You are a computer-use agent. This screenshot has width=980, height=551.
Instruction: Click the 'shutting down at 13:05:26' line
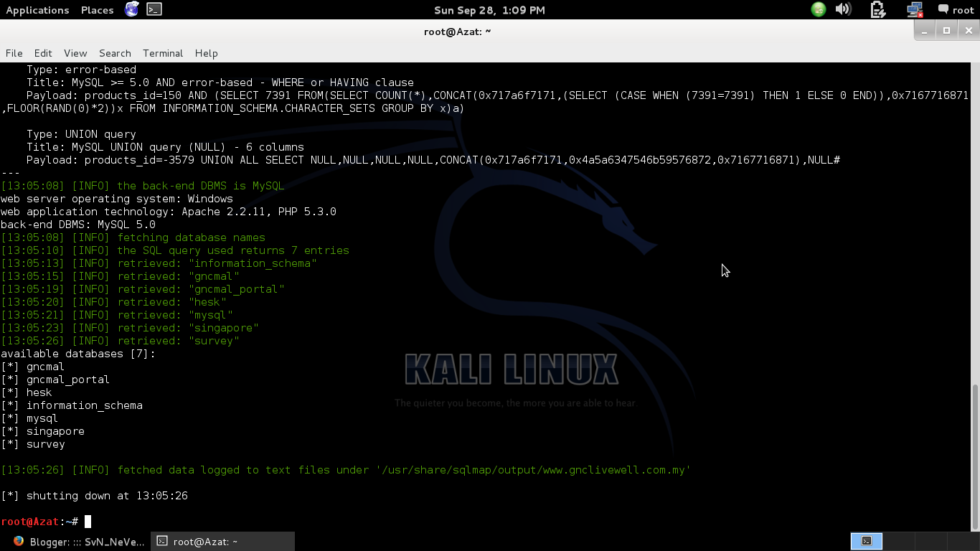pyautogui.click(x=94, y=496)
